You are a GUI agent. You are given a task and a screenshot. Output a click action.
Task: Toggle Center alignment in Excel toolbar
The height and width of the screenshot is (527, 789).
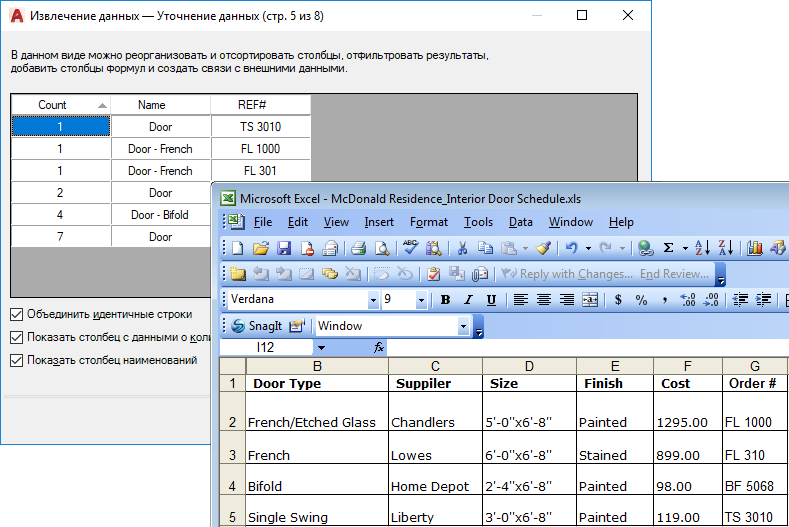(543, 300)
